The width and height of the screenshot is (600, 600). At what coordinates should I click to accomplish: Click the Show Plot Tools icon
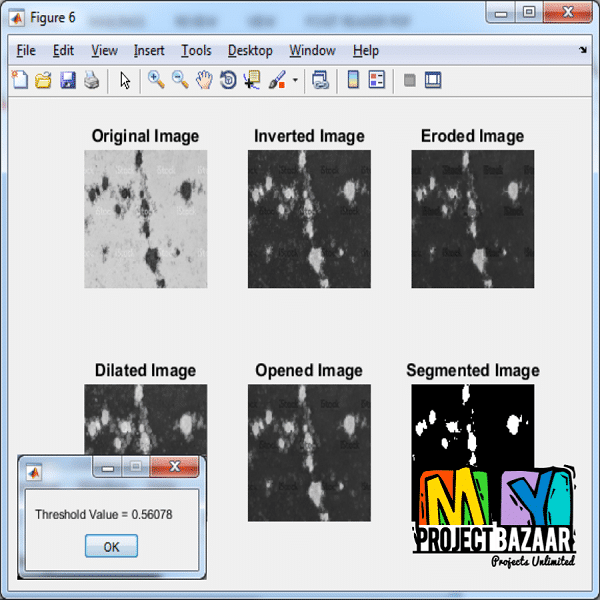click(x=433, y=80)
